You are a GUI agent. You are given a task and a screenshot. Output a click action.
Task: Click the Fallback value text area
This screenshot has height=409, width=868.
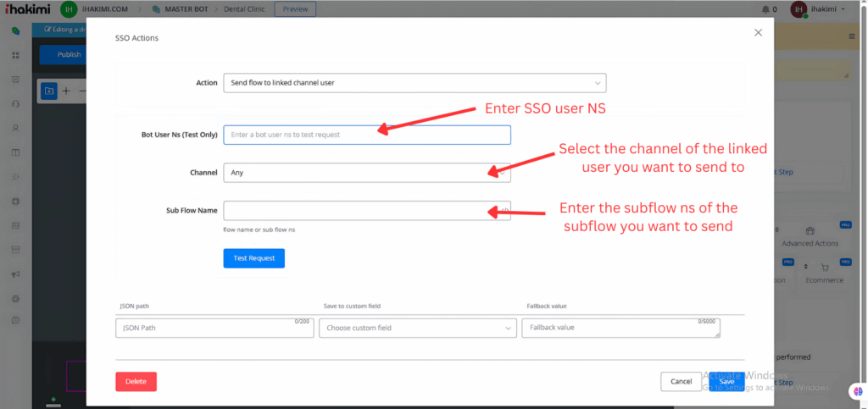pyautogui.click(x=620, y=328)
